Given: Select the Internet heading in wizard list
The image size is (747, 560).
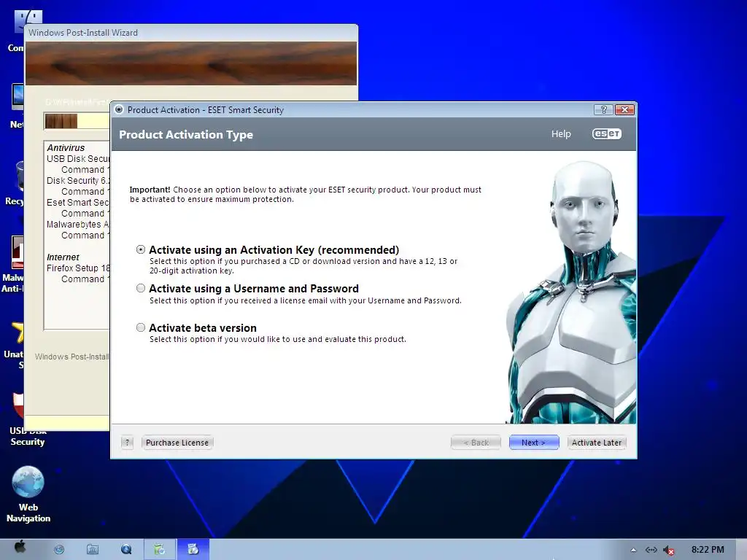Looking at the screenshot, I should (x=63, y=257).
